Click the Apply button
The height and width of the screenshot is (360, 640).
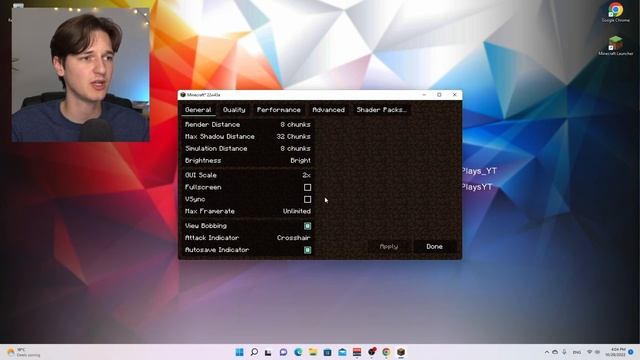coord(389,247)
